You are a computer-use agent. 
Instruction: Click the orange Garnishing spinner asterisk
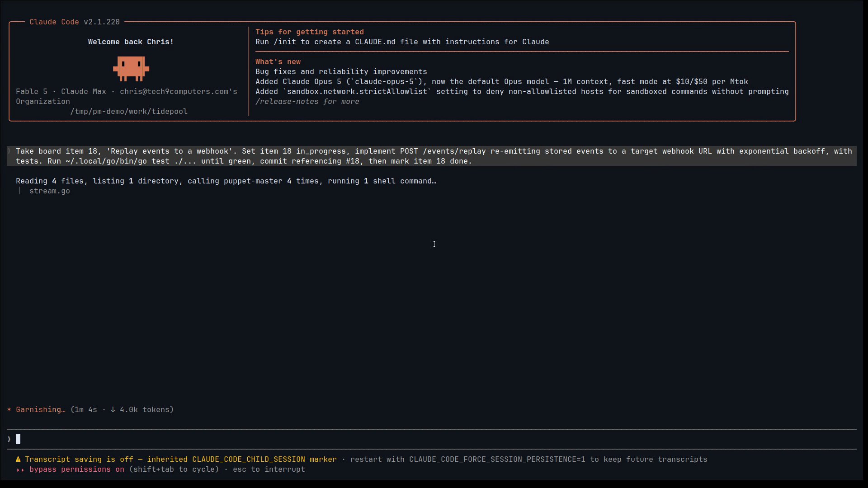[9, 410]
